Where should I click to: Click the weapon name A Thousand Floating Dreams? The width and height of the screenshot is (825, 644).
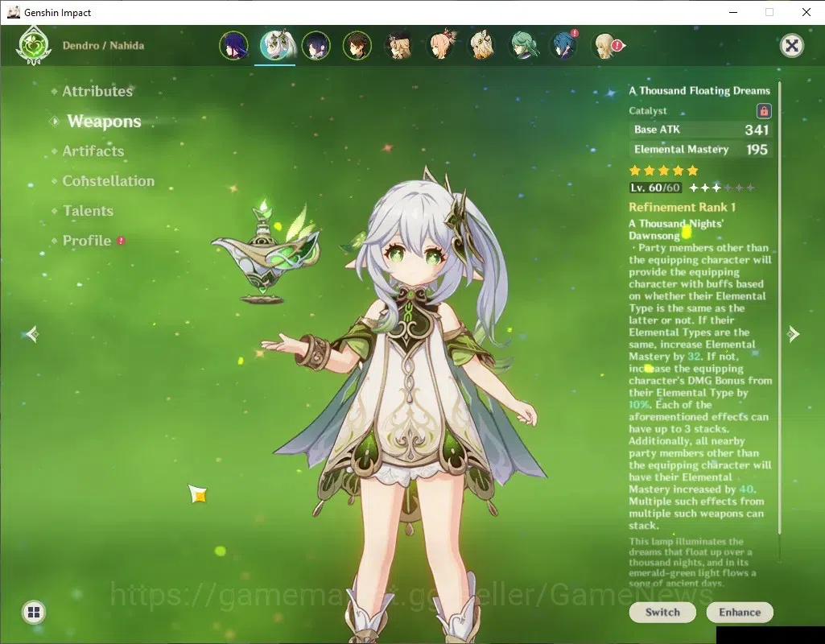click(x=699, y=90)
